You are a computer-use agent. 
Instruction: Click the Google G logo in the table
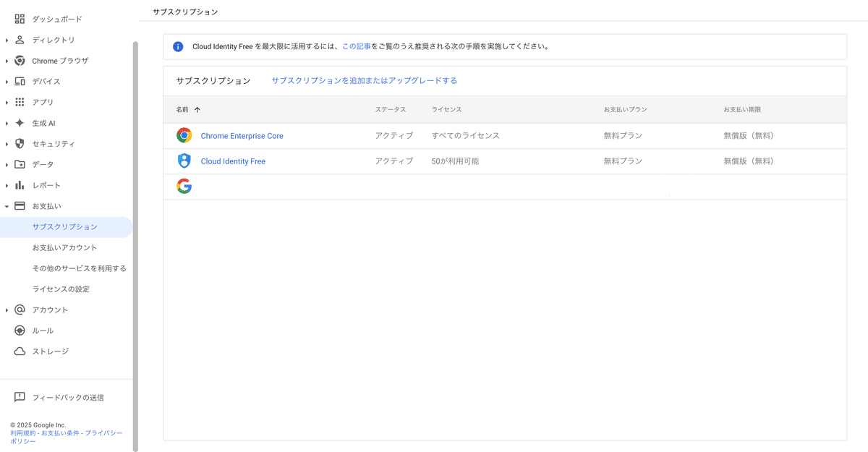point(184,186)
